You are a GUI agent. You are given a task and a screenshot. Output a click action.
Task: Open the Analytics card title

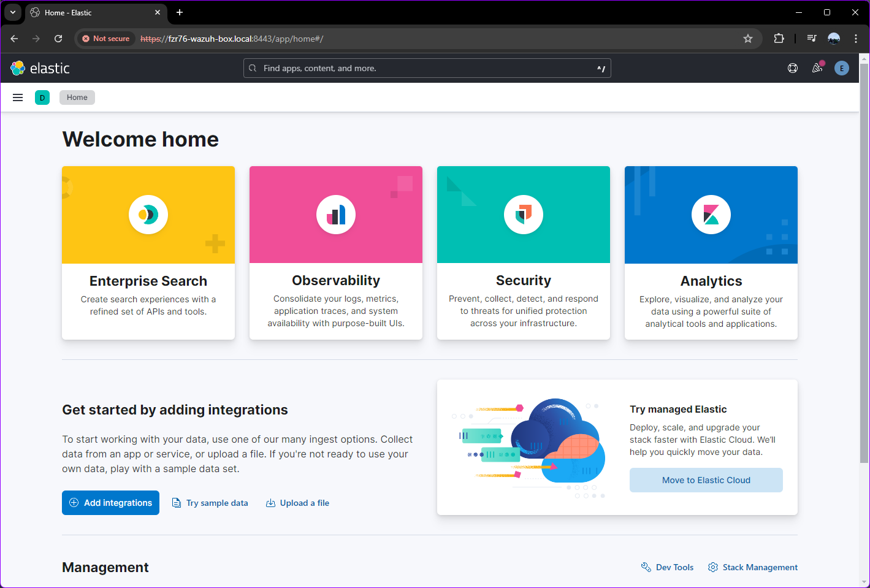(711, 281)
